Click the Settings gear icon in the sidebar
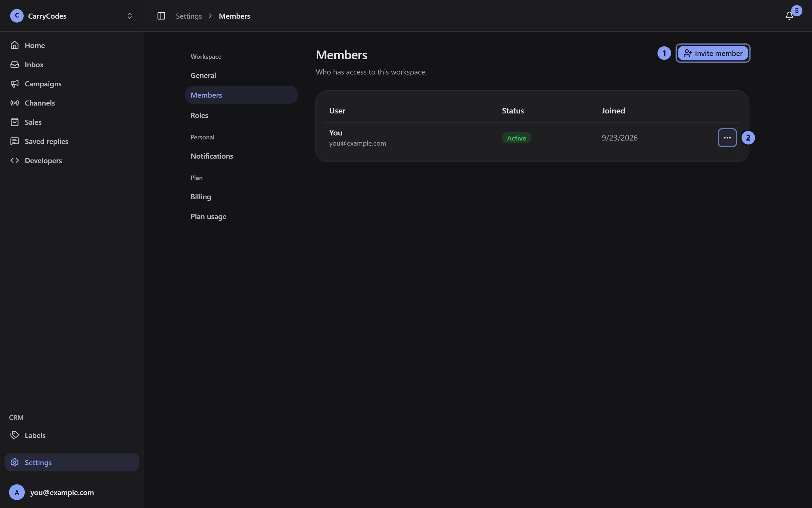812x508 pixels. [14, 462]
